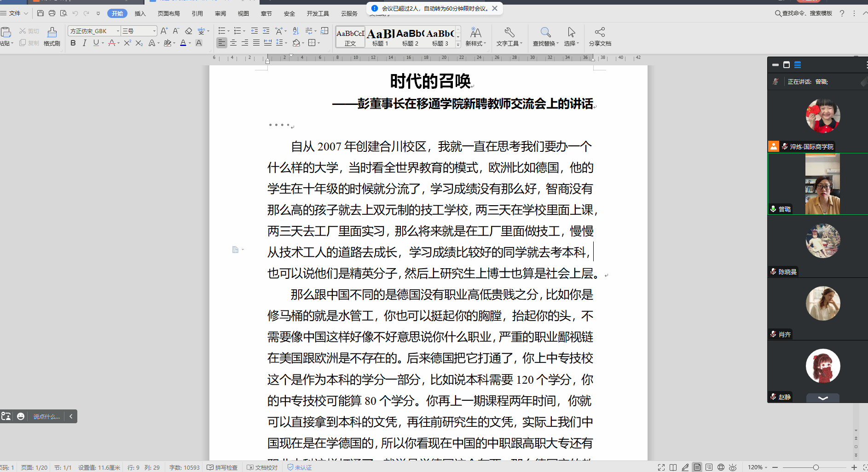Click the clear formatting eraser icon
Viewport: 868px width, 472px height.
tap(188, 31)
